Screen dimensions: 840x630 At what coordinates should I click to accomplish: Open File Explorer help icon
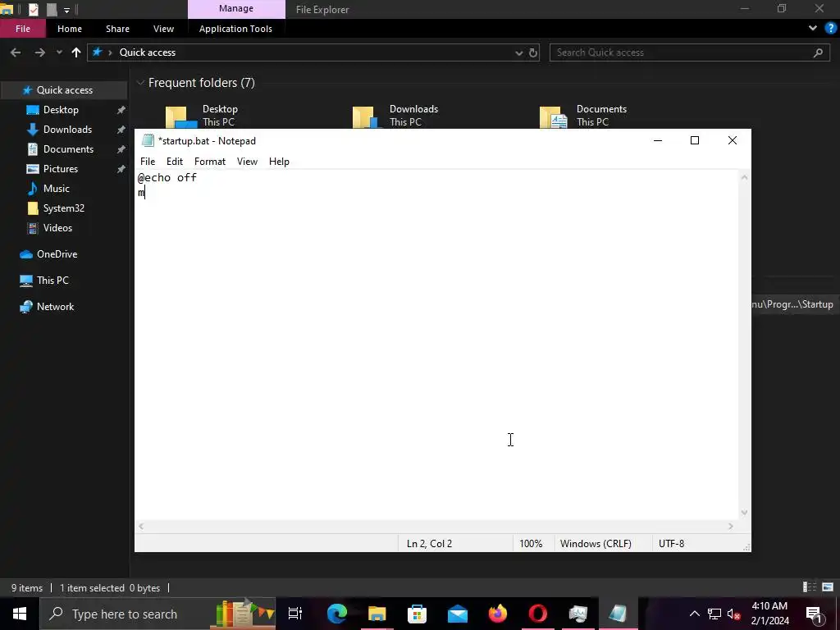pyautogui.click(x=831, y=29)
